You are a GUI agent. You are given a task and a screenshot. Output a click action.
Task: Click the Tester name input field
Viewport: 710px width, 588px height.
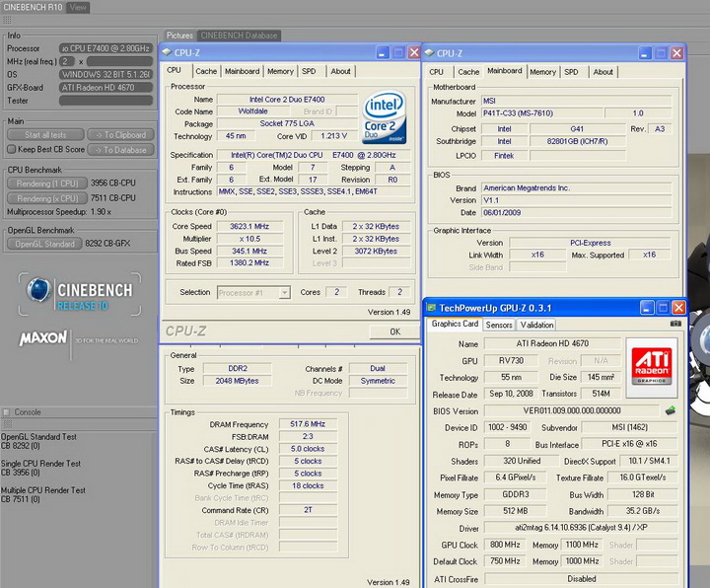click(106, 100)
